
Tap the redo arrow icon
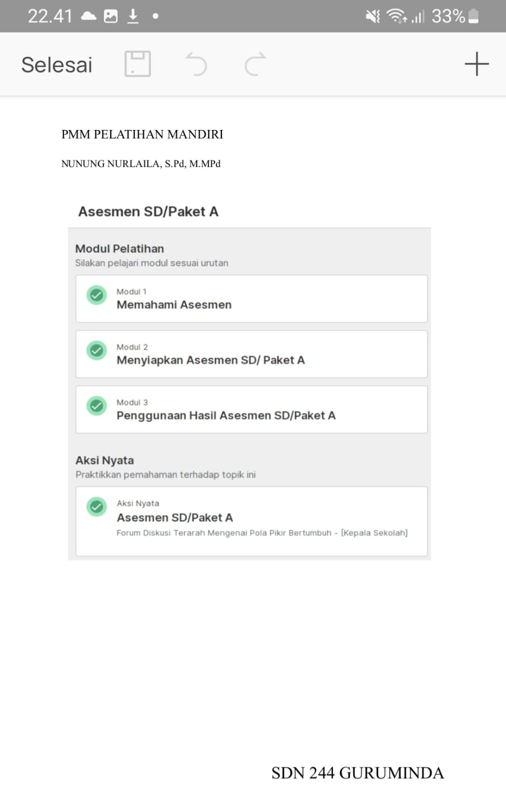[255, 64]
